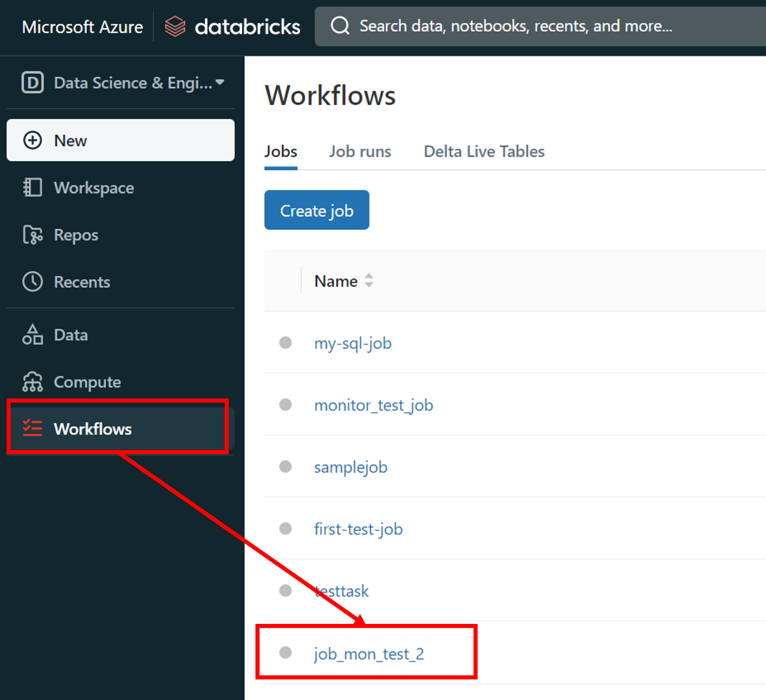Open the monitor_test_job link
This screenshot has height=700, width=766.
374,406
